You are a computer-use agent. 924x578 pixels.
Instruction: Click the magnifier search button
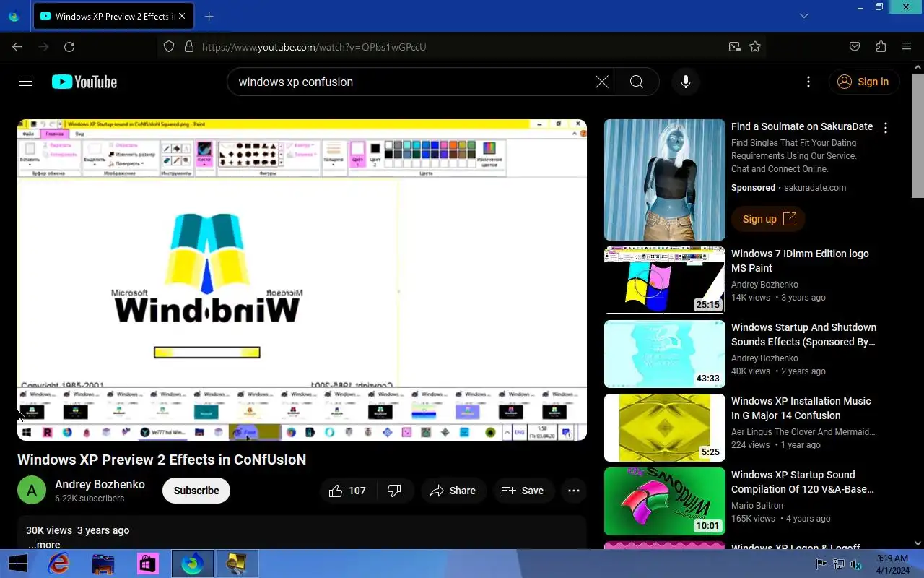(636, 82)
